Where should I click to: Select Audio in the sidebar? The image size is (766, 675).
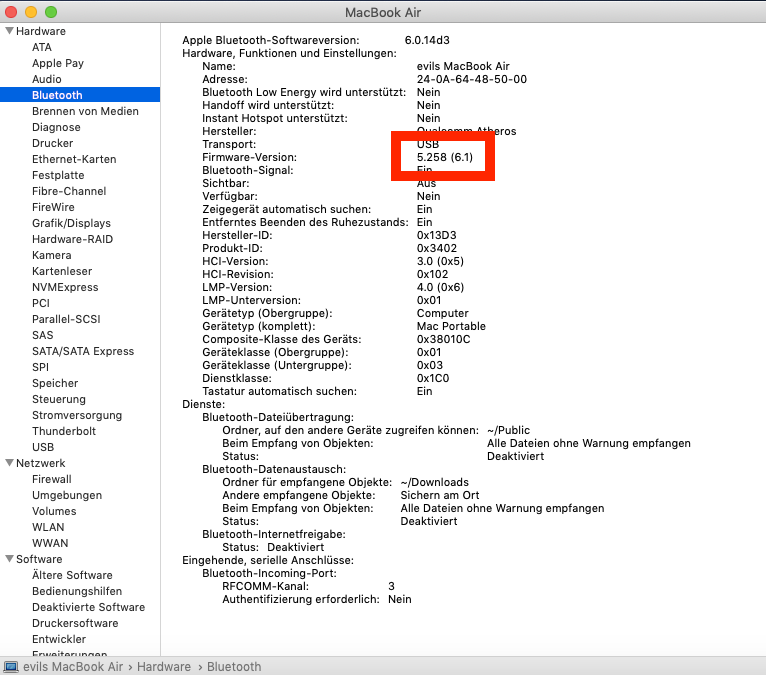pos(47,79)
